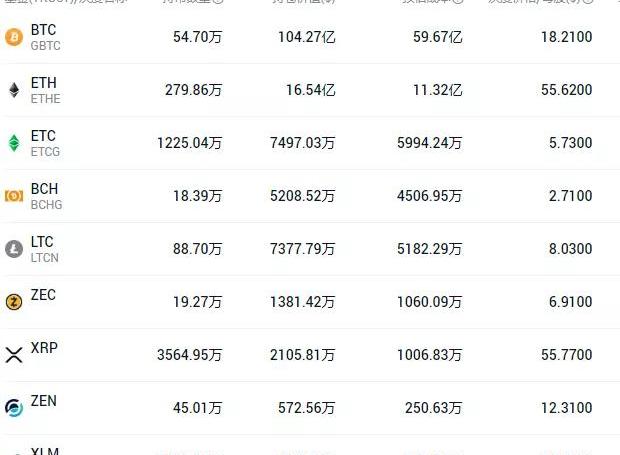This screenshot has height=455, width=620.
Task: Click the green Ethereum Classic icon
Action: pyautogui.click(x=14, y=143)
